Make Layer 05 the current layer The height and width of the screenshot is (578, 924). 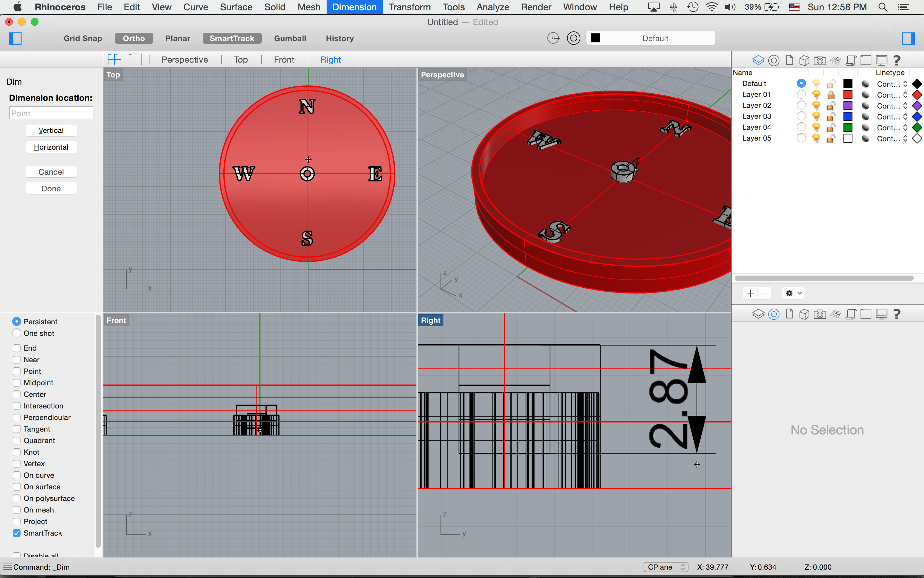click(x=801, y=138)
